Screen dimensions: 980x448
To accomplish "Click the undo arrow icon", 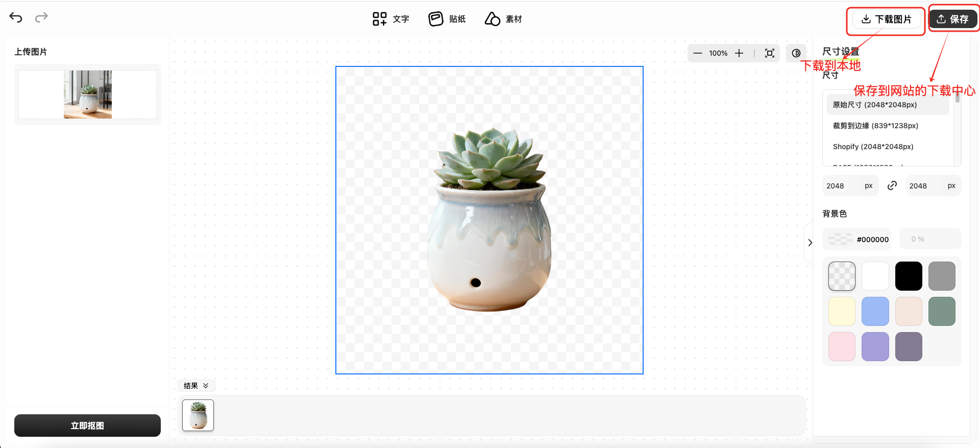I will (x=16, y=18).
